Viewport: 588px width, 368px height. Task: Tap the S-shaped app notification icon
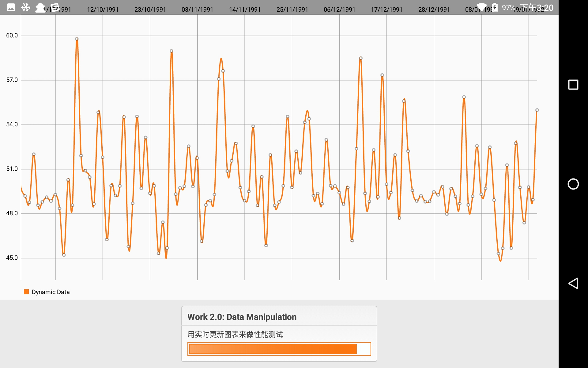point(55,7)
